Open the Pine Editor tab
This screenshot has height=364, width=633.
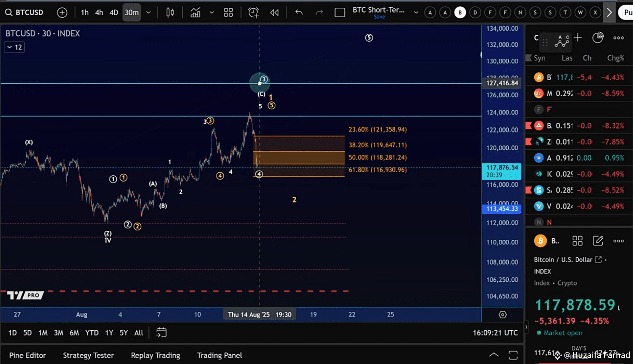(27, 355)
